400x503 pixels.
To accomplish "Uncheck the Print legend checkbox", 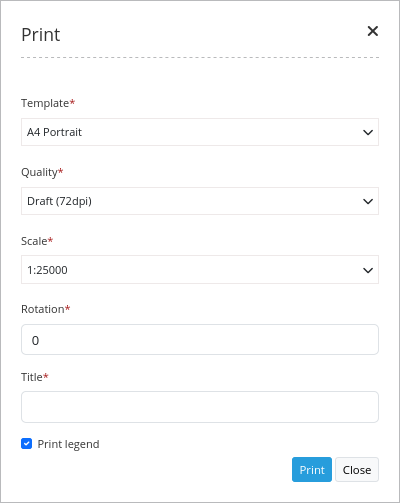I will tap(27, 444).
